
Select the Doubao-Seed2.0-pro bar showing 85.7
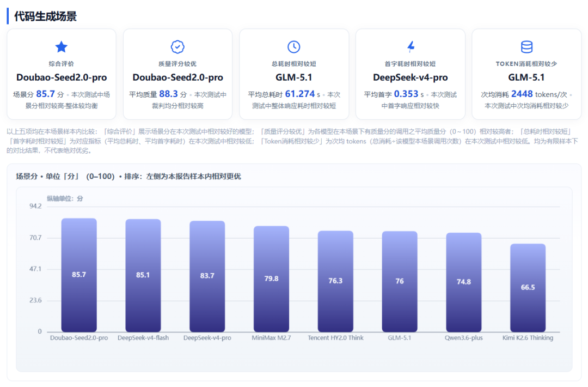(x=79, y=275)
